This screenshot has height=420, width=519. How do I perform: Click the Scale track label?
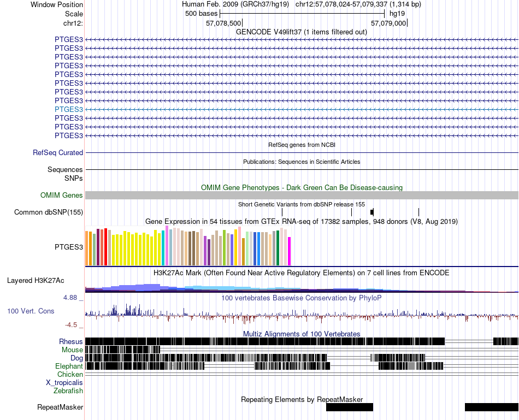(74, 14)
